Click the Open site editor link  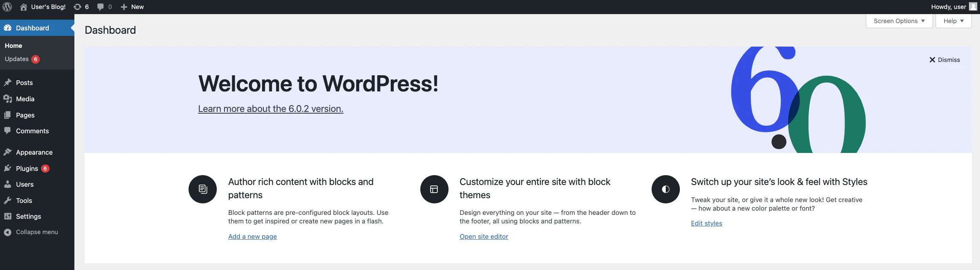coord(484,236)
